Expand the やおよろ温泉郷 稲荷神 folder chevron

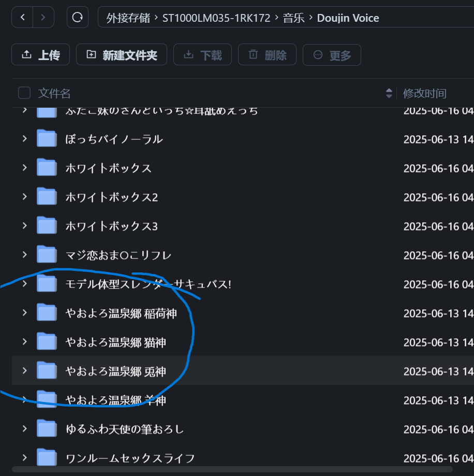click(x=24, y=313)
